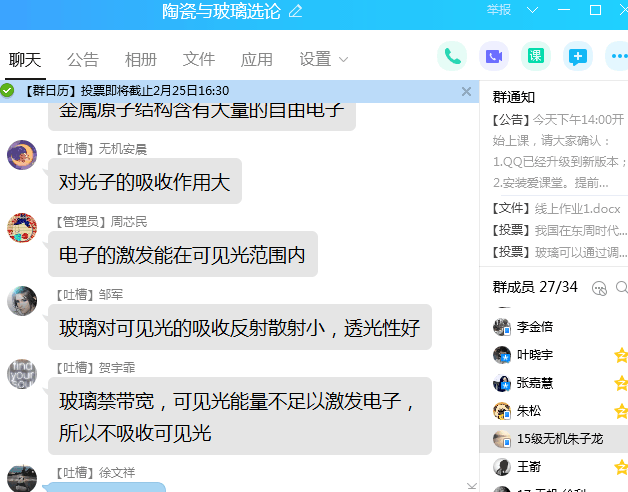Search group members with magnifier icon

[x=600, y=288]
